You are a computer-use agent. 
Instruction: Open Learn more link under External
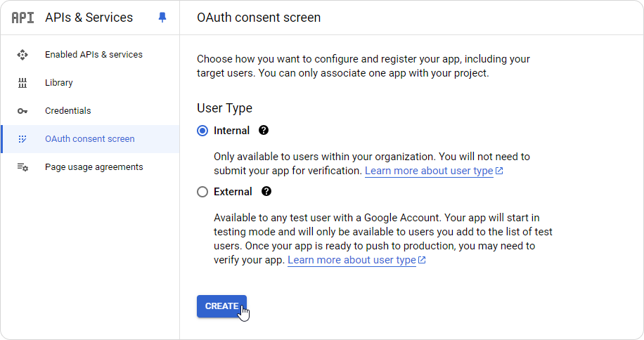click(356, 260)
